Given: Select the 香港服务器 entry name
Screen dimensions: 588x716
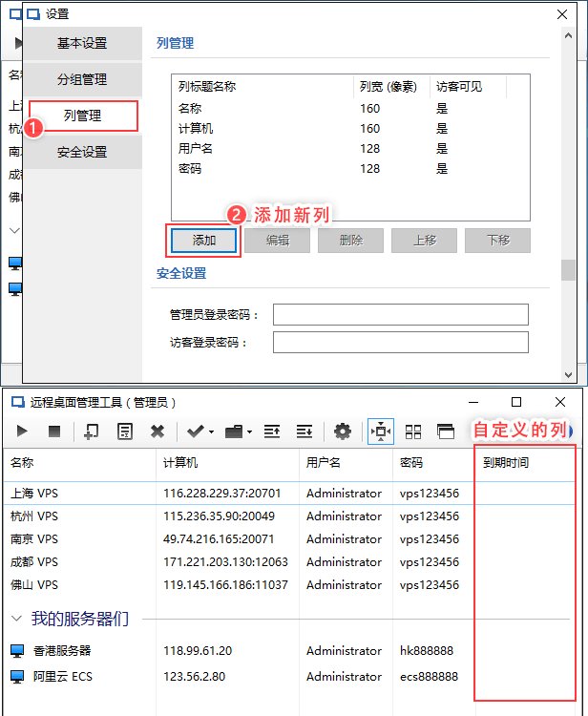Looking at the screenshot, I should pyautogui.click(x=62, y=651).
